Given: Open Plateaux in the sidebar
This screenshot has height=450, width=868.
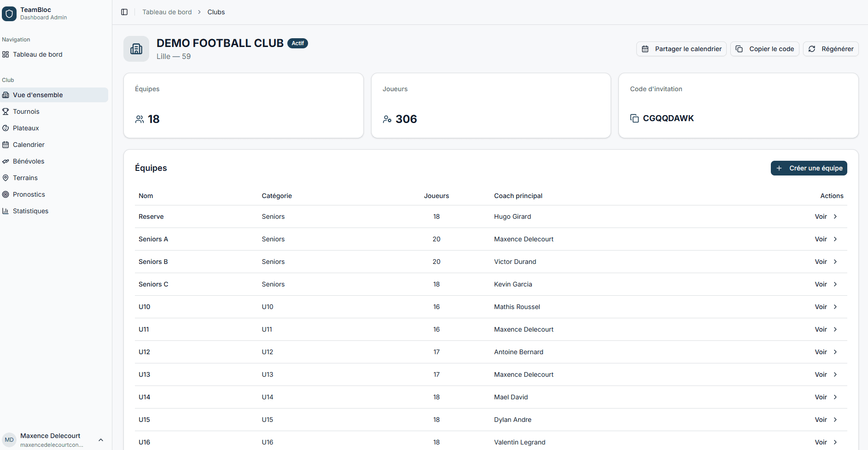Looking at the screenshot, I should tap(26, 128).
